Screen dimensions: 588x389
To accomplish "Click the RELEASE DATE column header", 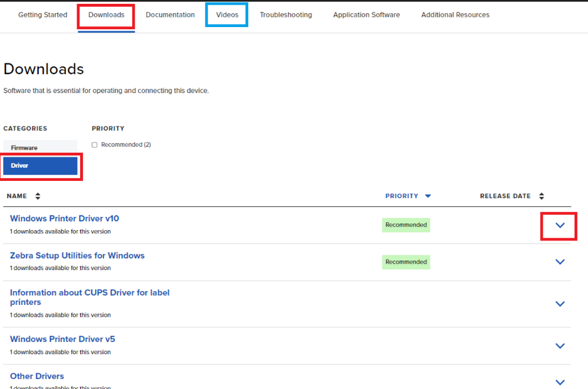I will (505, 196).
